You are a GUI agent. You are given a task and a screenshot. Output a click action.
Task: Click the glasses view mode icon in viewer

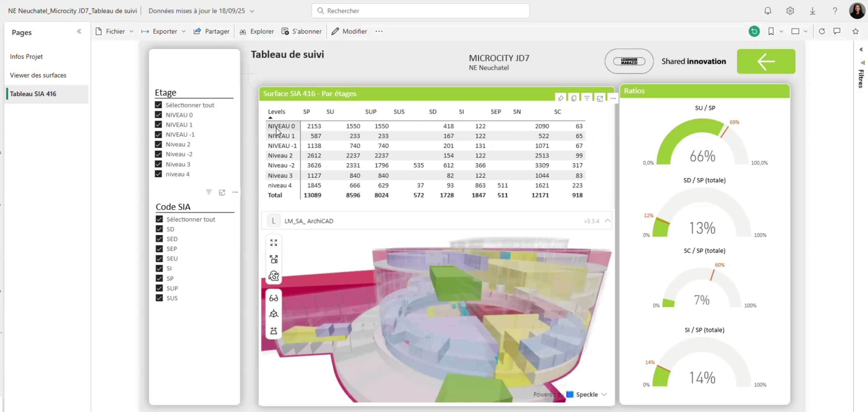click(x=273, y=298)
